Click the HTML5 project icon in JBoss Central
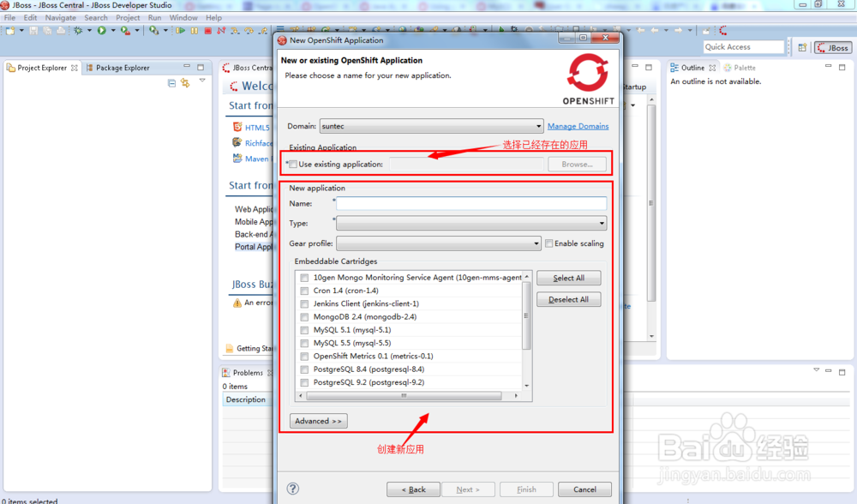 click(237, 127)
